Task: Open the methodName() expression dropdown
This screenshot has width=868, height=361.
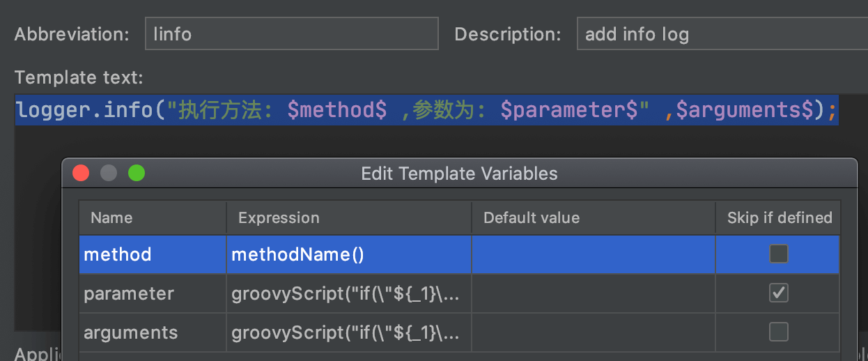Action: click(348, 254)
